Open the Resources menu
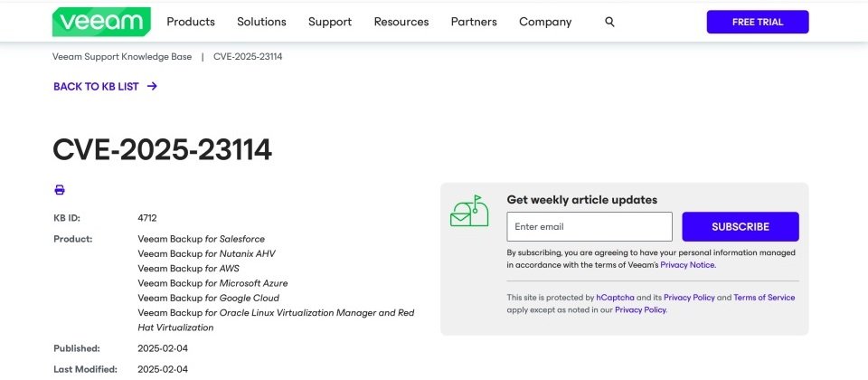The width and height of the screenshot is (868, 380). coord(401,22)
